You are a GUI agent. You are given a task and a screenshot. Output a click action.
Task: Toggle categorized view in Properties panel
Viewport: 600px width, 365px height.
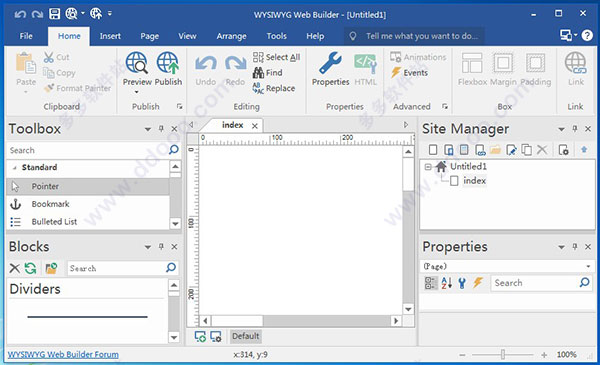[430, 283]
